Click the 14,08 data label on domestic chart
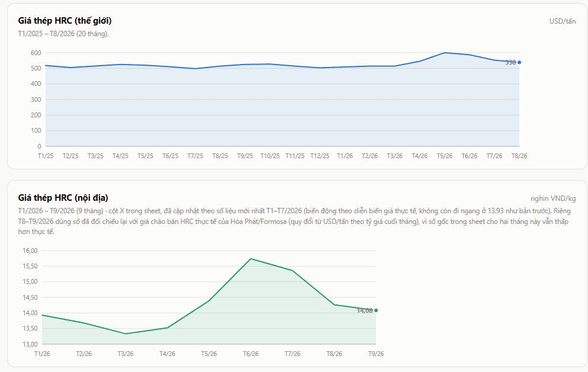Screen dimensions: 588x372 365,310
